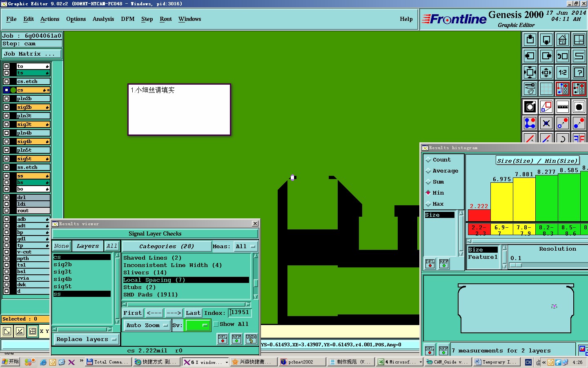Click the previous view (undo zoom) icon
The width and height of the screenshot is (588, 368).
click(x=563, y=56)
